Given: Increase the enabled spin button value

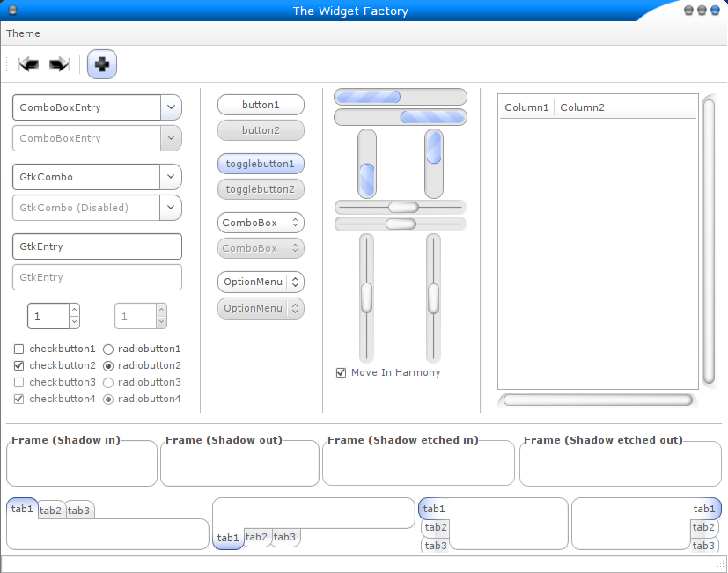Looking at the screenshot, I should (74, 310).
